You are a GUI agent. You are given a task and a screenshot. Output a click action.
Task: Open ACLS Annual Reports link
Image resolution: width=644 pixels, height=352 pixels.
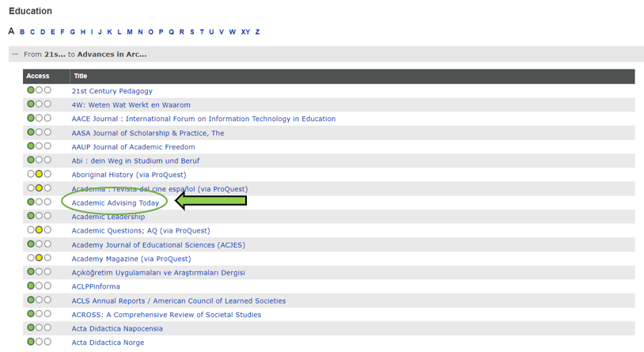[x=179, y=301]
